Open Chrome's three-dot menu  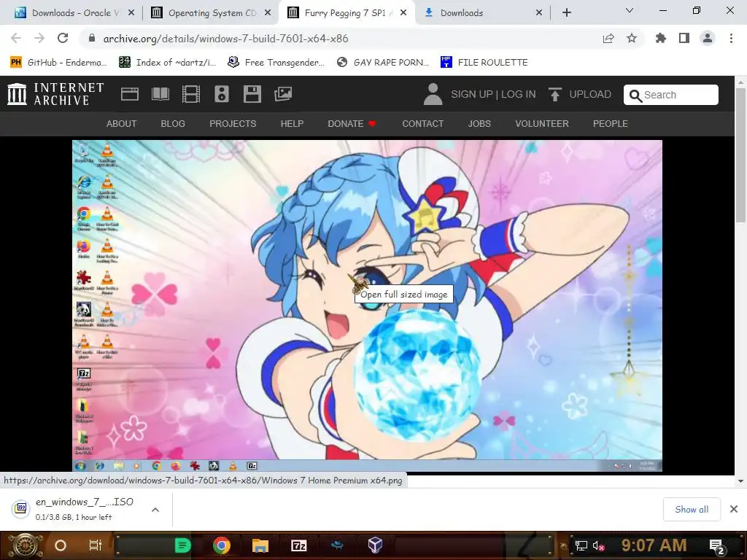731,38
